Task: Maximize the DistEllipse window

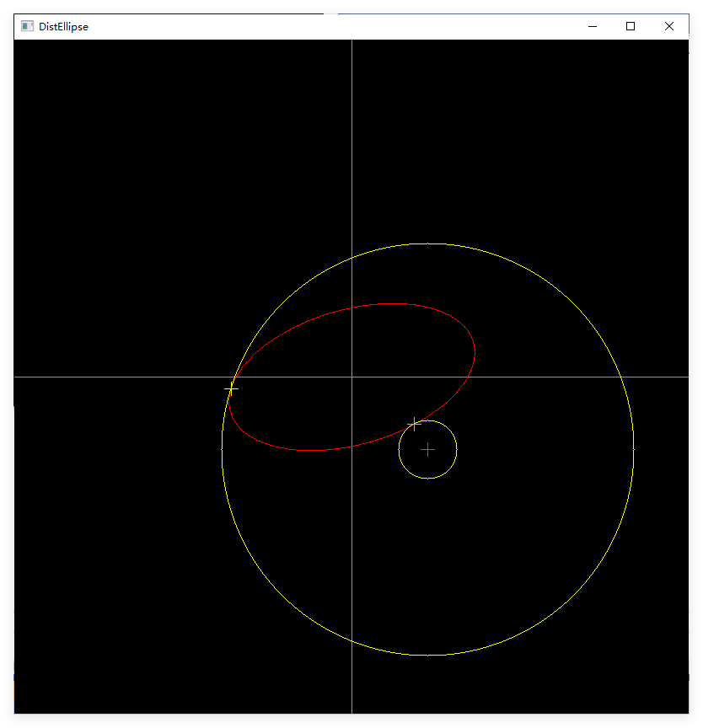Action: pos(631,26)
